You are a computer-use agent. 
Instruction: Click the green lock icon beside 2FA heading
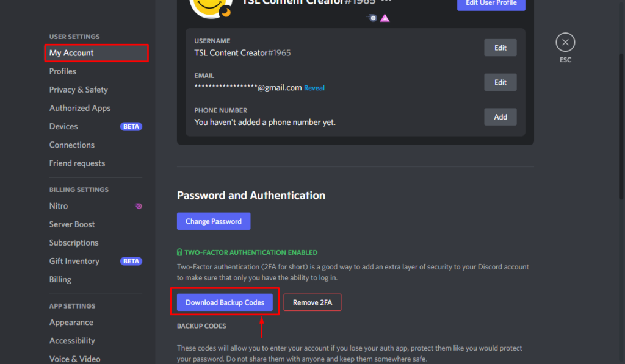[x=179, y=252]
